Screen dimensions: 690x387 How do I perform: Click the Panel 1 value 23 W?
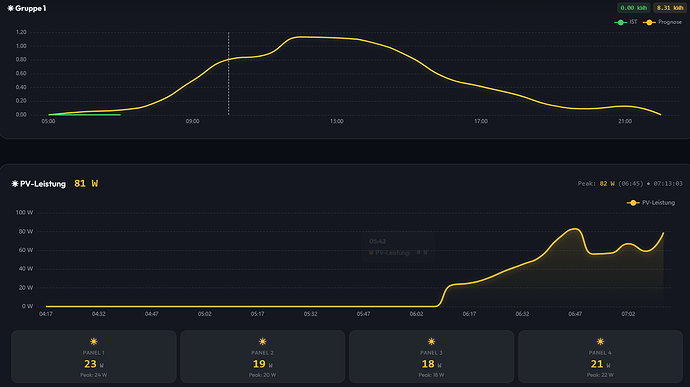(x=94, y=364)
